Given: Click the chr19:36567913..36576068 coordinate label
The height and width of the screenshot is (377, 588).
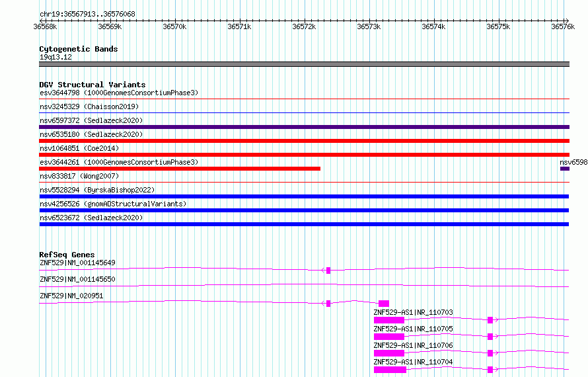Looking at the screenshot, I should click(87, 14).
